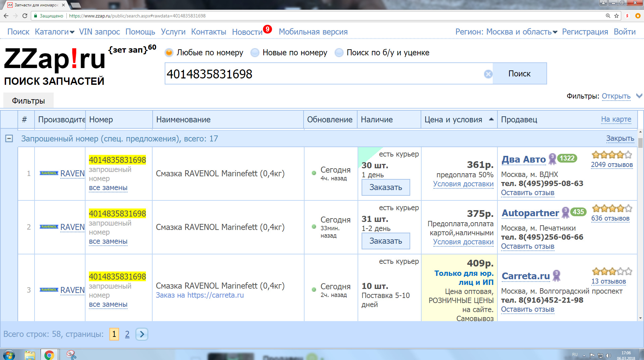Switch to Фильтры tab
644x360 pixels.
(x=29, y=101)
